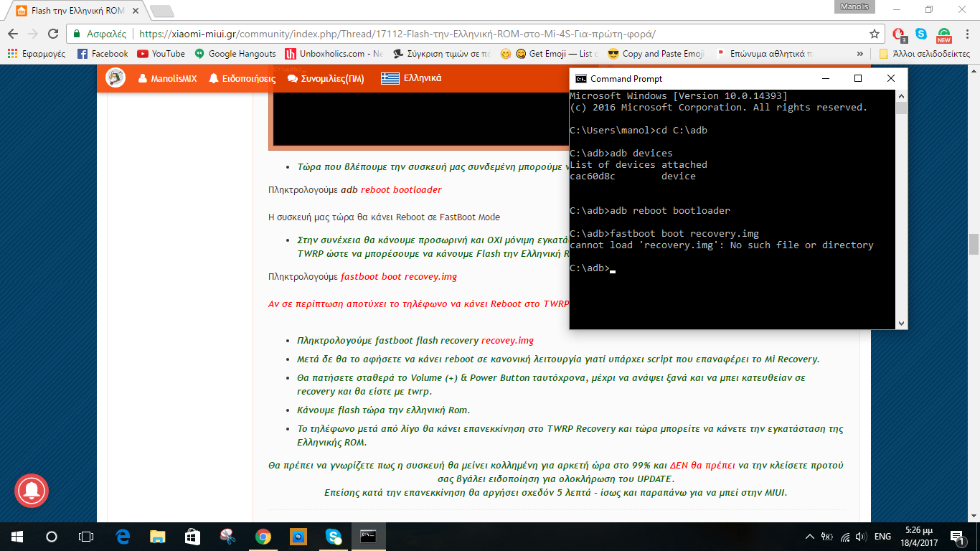Viewport: 980px width, 551px height.
Task: Expand hidden bookmarks with the chevron
Action: (860, 54)
